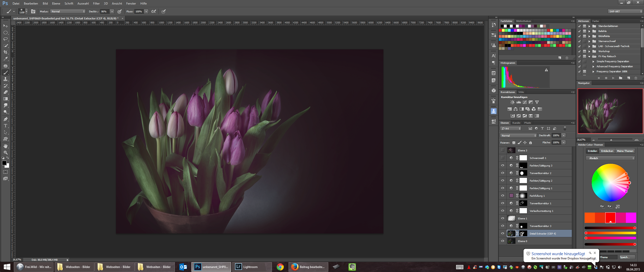The width and height of the screenshot is (644, 272).
Task: Select the Horizontal Type tool
Action: tap(6, 125)
